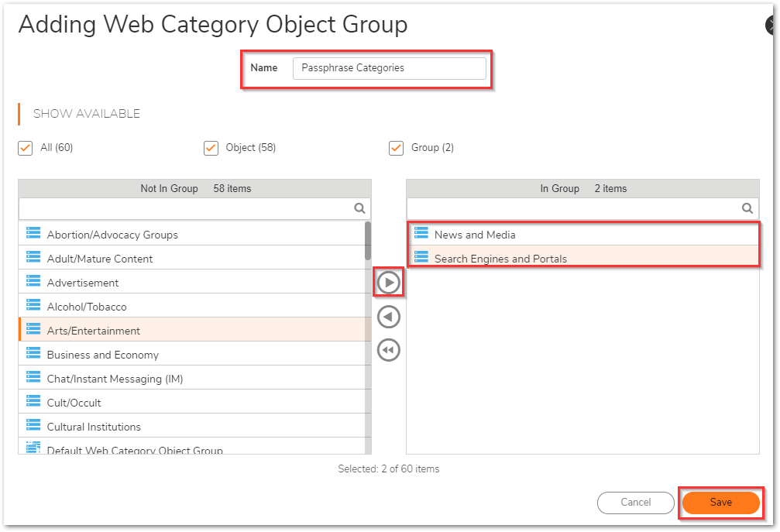
Task: Click the Not In Group list scrollbar
Action: coord(367,242)
